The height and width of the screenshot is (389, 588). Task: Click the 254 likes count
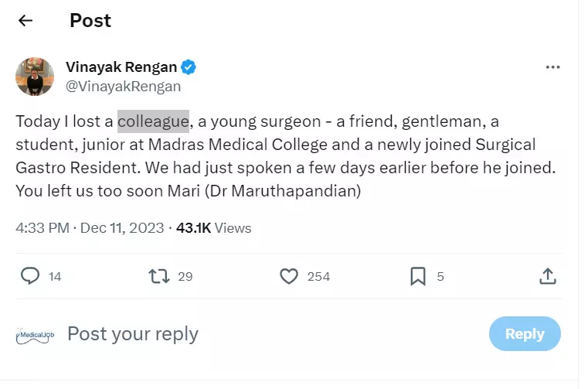[318, 276]
